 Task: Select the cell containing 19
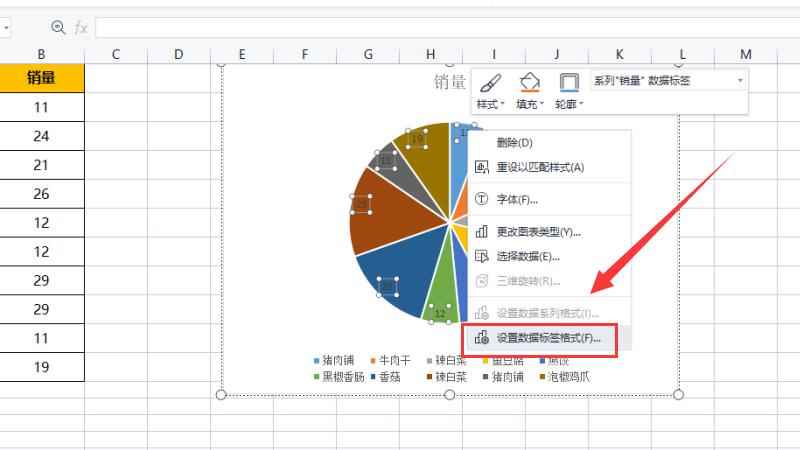(41, 367)
